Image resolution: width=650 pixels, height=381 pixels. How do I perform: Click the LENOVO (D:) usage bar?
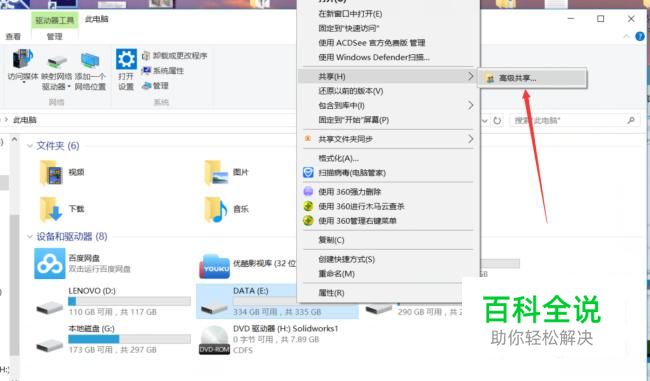tap(129, 301)
